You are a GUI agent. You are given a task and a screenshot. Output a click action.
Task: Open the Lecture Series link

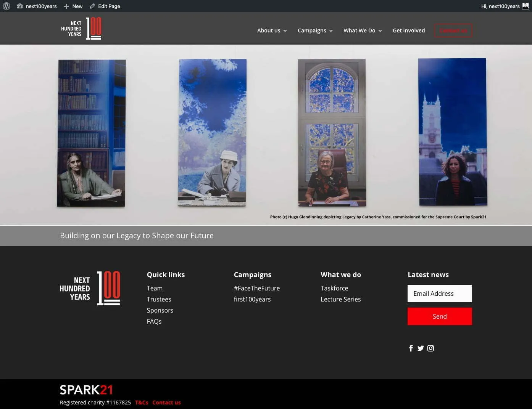click(341, 299)
